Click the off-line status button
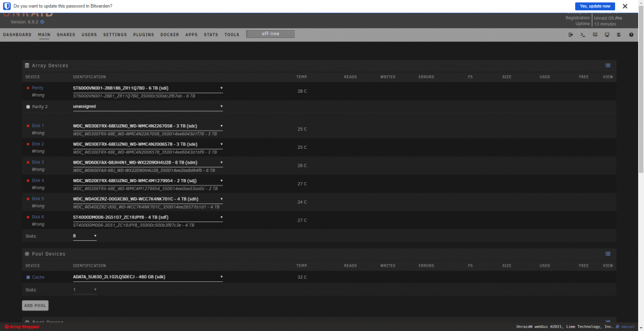 (270, 34)
